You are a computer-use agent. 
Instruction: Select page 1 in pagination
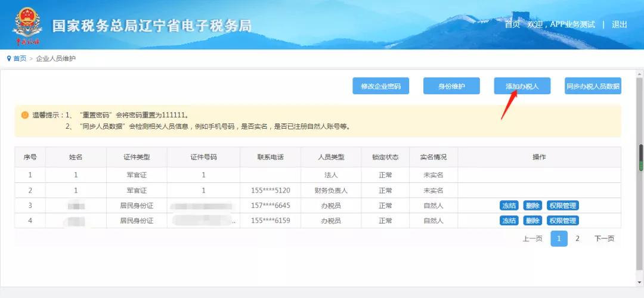pos(559,238)
